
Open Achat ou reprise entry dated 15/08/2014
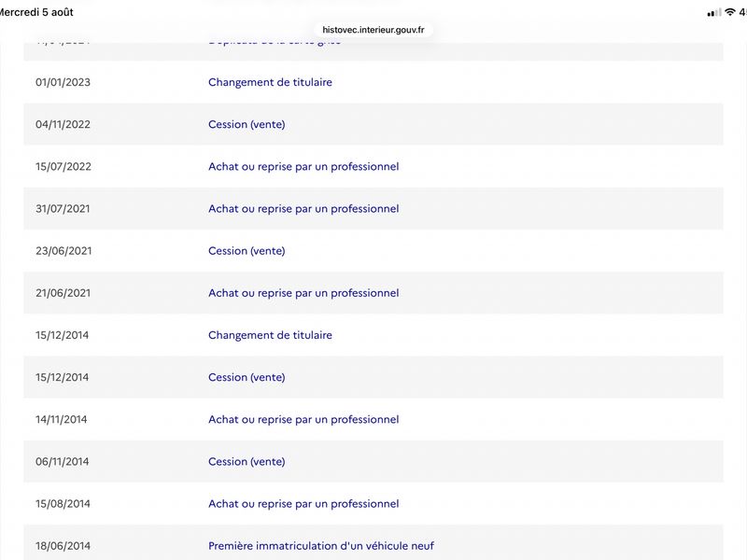tap(303, 504)
